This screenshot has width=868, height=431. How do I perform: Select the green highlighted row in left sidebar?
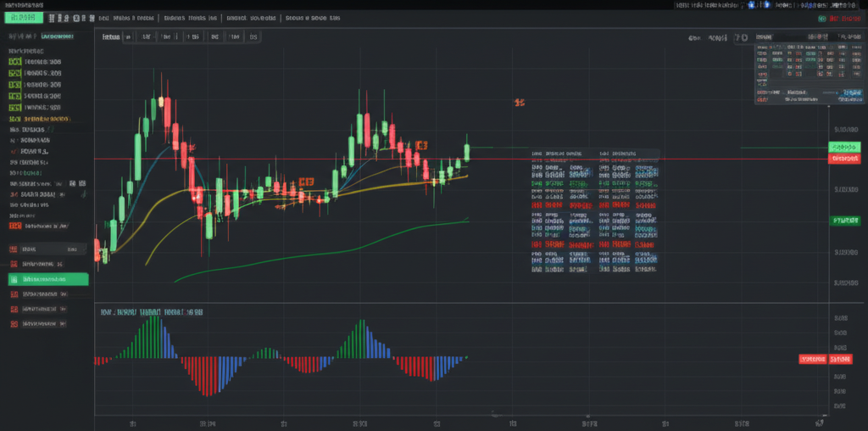click(x=48, y=278)
